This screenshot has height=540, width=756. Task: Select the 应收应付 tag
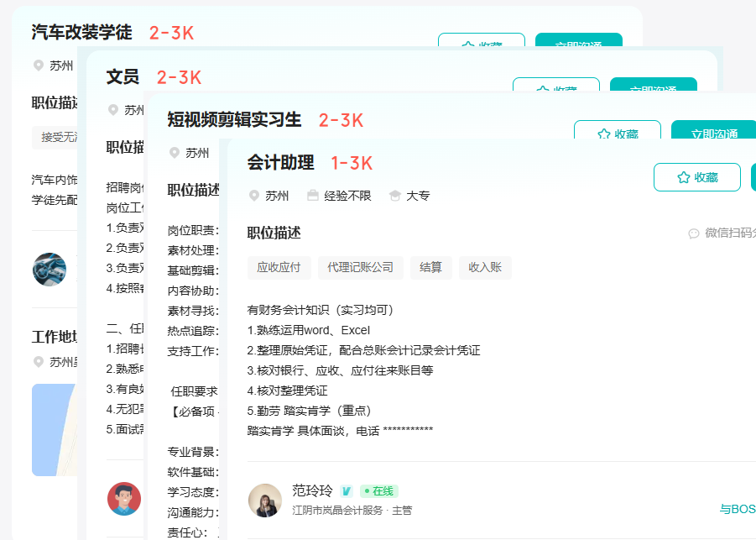279,267
